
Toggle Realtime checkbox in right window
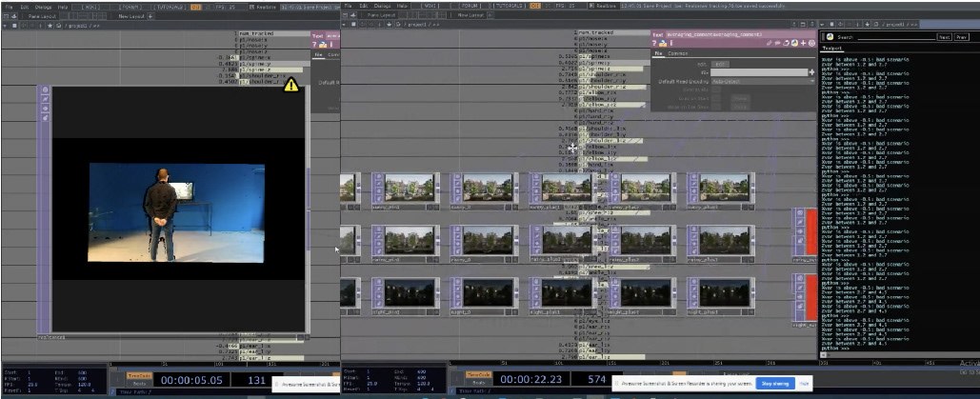click(591, 6)
